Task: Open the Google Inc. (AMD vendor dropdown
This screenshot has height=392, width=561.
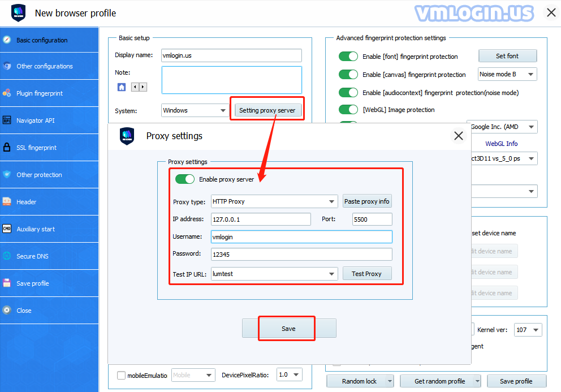Action: [502, 127]
